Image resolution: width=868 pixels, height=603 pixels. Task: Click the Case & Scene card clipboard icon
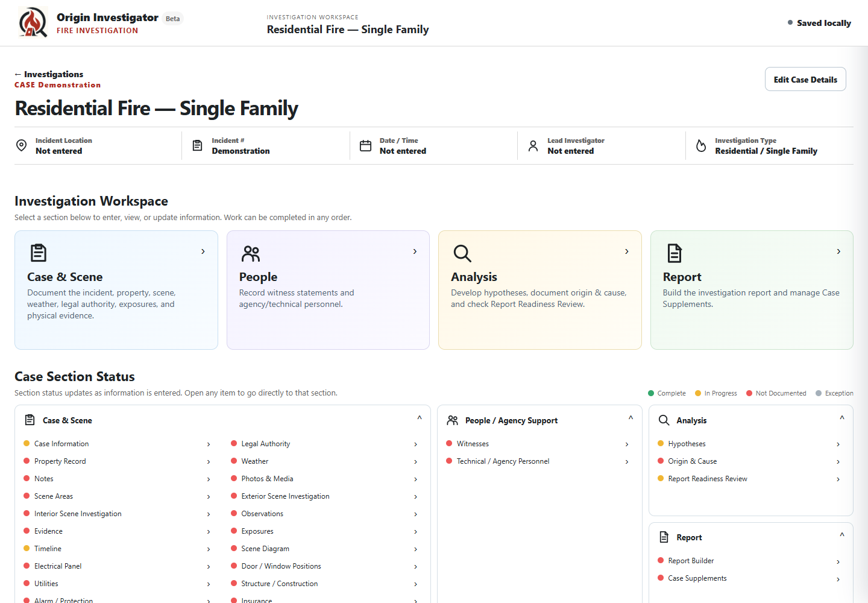click(39, 253)
